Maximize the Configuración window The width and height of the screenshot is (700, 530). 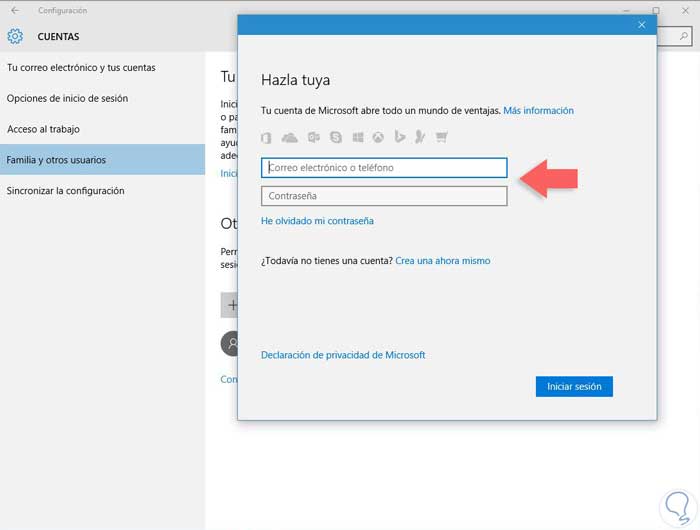pos(656,10)
